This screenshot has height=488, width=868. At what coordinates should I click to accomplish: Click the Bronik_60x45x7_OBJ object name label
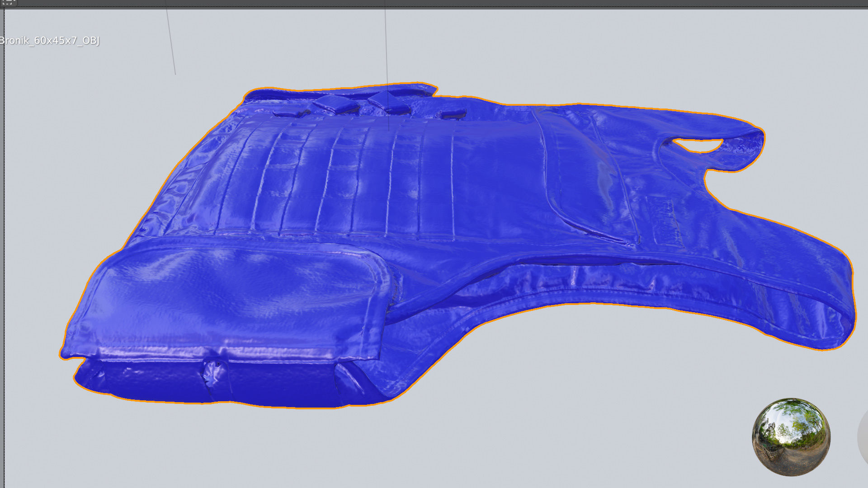coord(49,41)
